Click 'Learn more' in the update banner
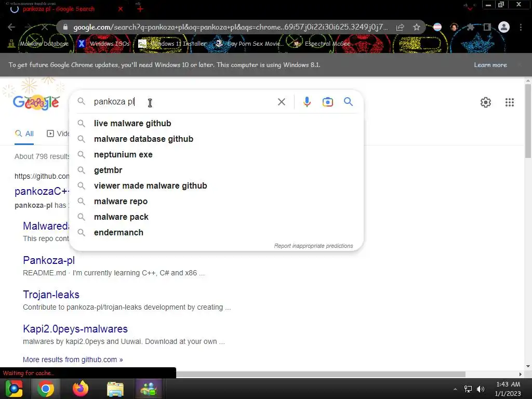 point(490,65)
